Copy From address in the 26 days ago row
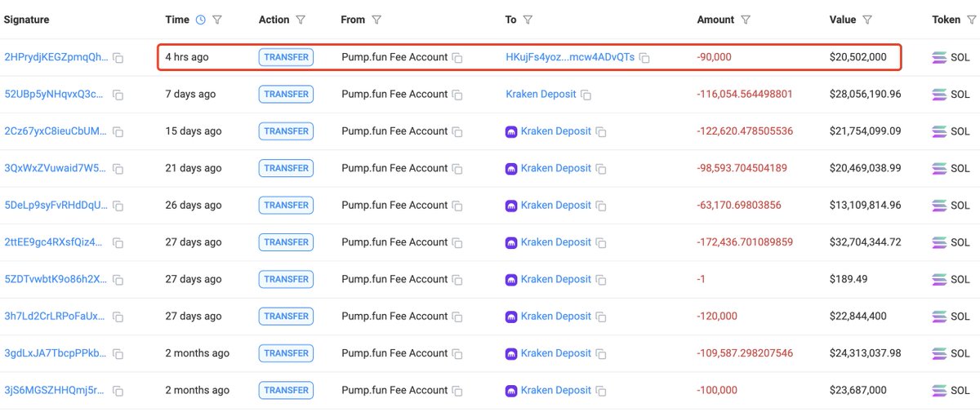This screenshot has height=412, width=980. pos(458,206)
